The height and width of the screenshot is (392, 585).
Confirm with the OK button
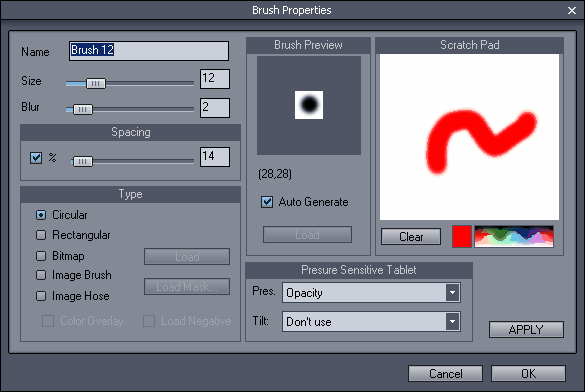click(528, 373)
